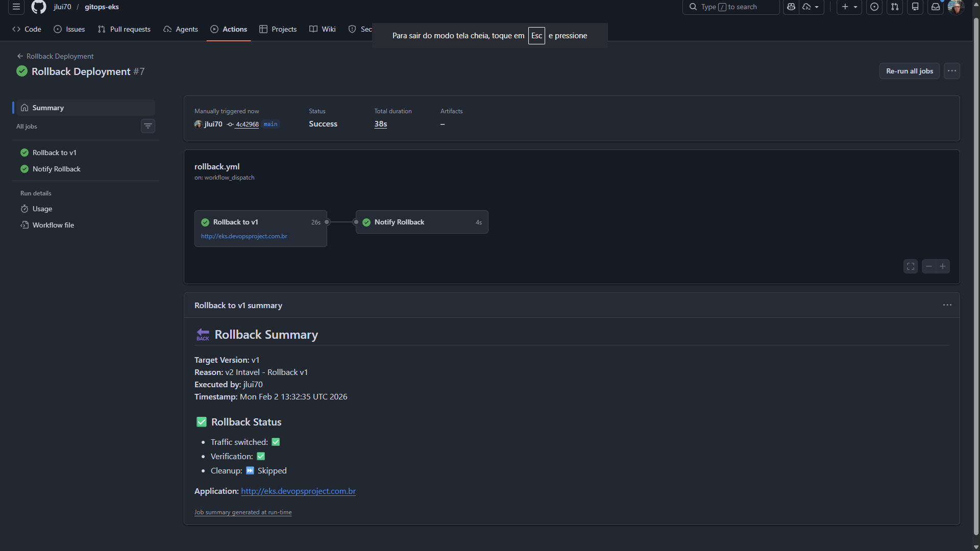Fit the workflow graph to screen
This screenshot has width=980, height=551.
pos(911,266)
